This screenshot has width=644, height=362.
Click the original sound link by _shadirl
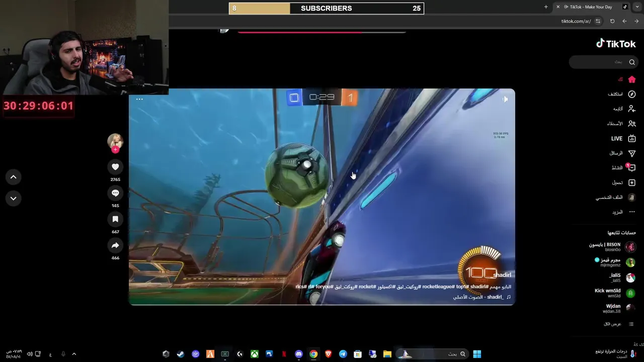click(482, 297)
